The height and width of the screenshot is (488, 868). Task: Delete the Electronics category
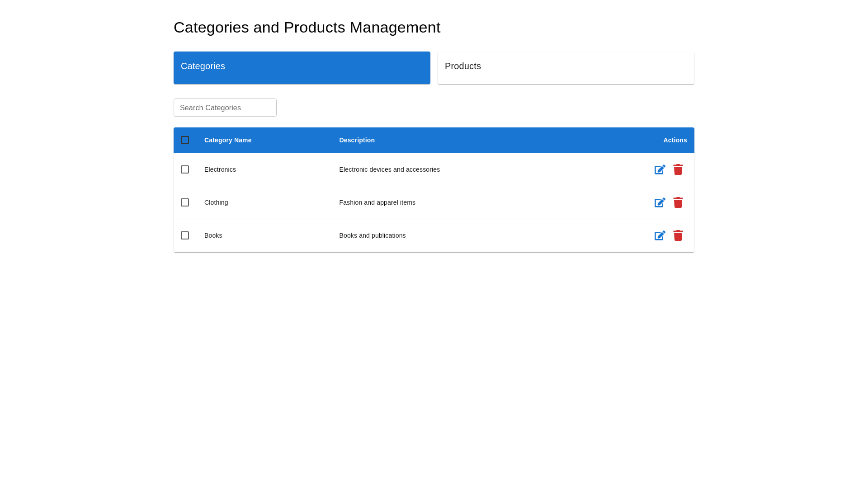tap(678, 169)
